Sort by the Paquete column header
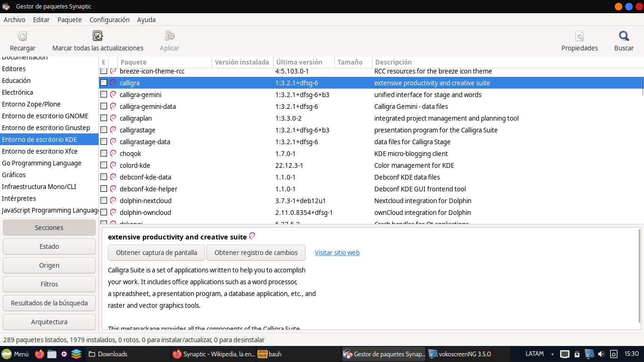Viewport: 644px width, 362px height. (165, 62)
